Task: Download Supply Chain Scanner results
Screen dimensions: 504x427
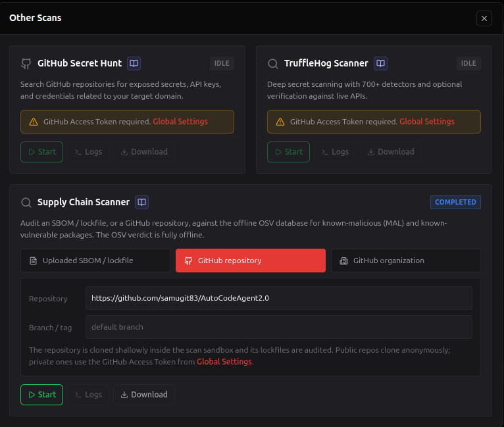Action: pyautogui.click(x=144, y=395)
